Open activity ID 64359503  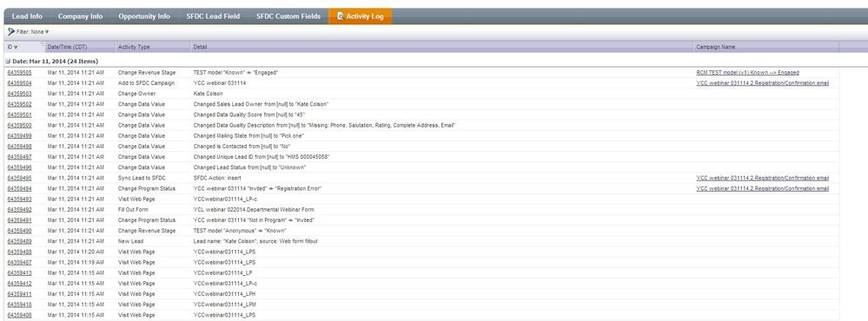(19, 94)
